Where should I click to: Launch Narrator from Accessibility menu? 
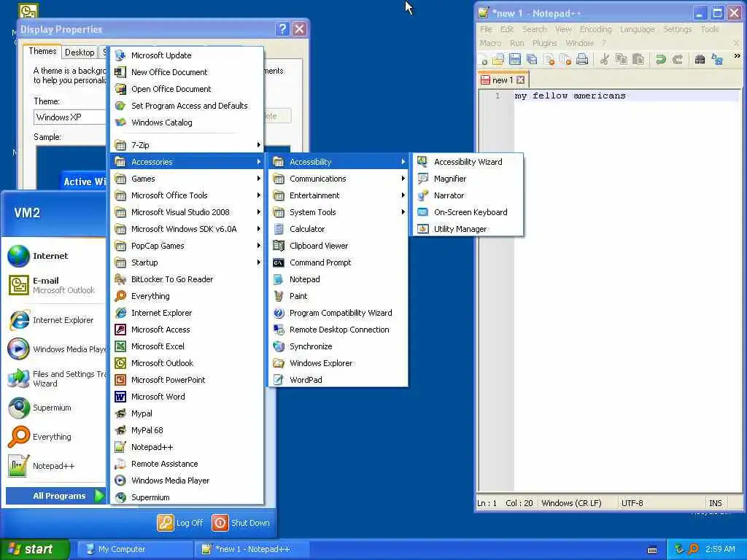click(468, 195)
